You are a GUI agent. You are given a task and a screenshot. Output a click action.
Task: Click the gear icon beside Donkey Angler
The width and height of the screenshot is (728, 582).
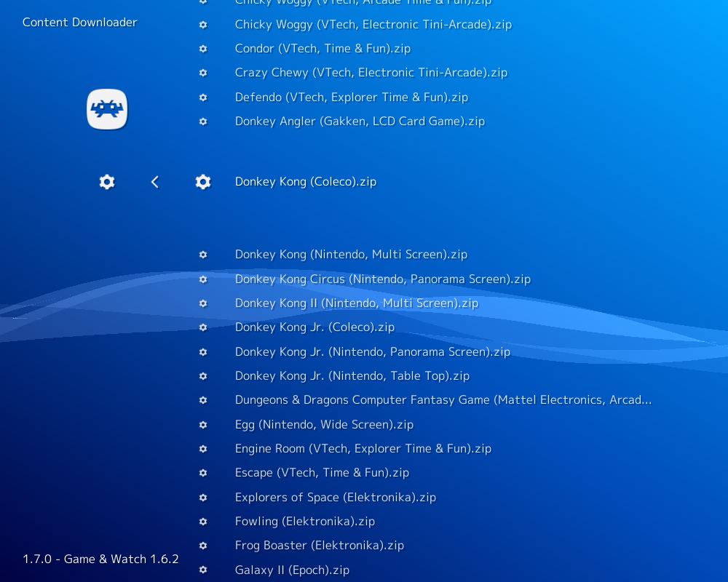203,121
